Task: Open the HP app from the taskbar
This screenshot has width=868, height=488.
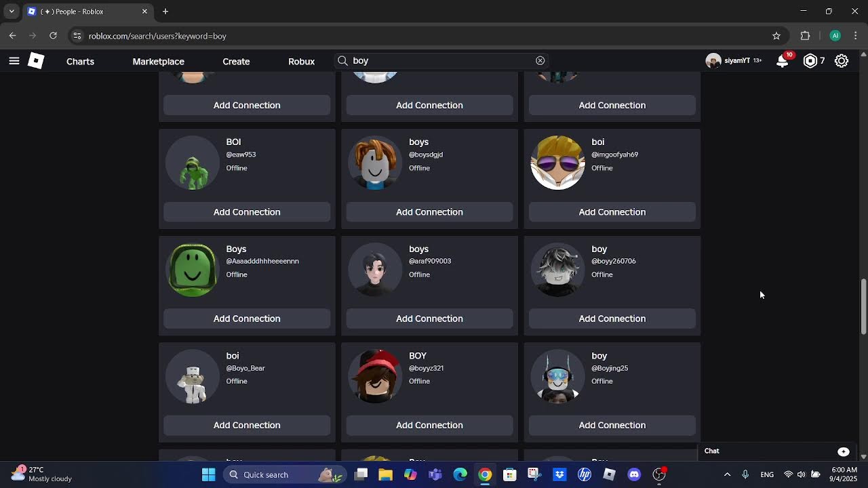Action: point(585,474)
